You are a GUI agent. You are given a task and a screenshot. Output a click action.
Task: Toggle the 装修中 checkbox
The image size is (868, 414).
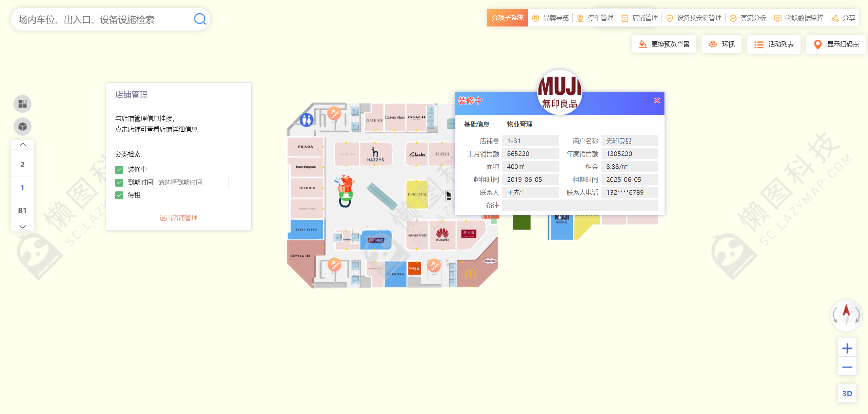click(119, 170)
